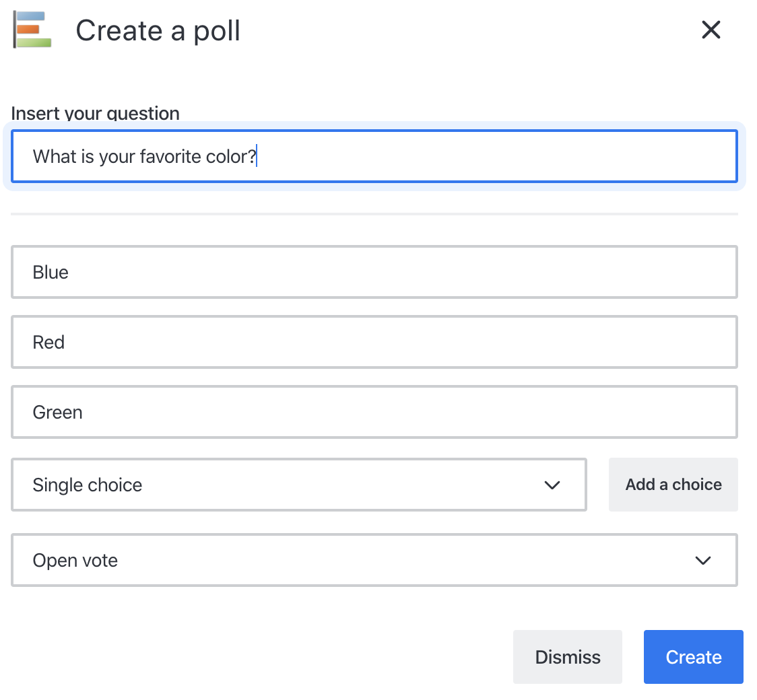
Task: Click the question text field
Action: click(x=374, y=156)
